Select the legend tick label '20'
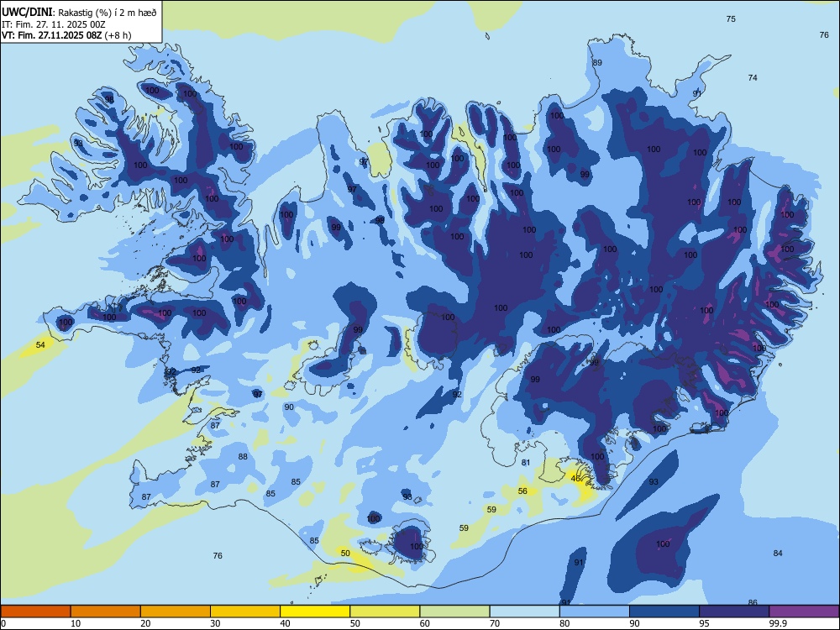 tap(145, 623)
